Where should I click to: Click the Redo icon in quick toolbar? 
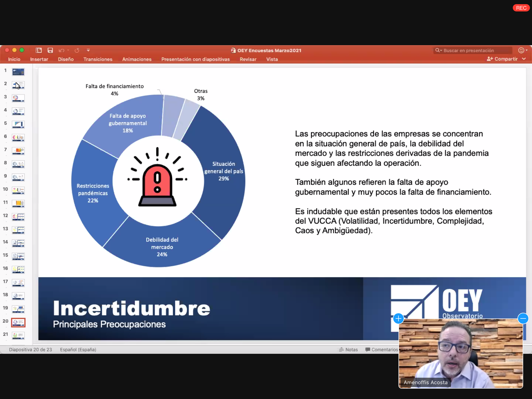(x=77, y=50)
